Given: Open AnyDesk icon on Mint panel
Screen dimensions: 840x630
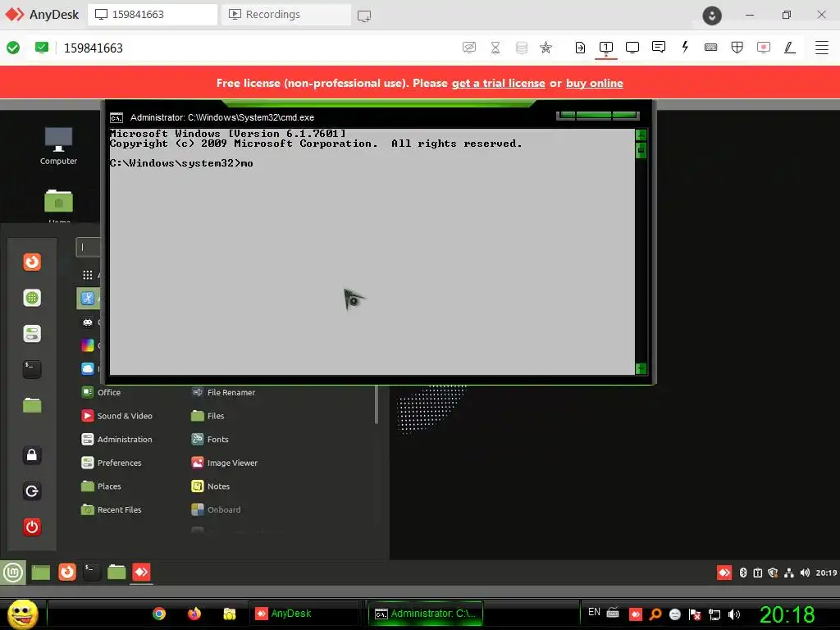Looking at the screenshot, I should click(x=141, y=573).
